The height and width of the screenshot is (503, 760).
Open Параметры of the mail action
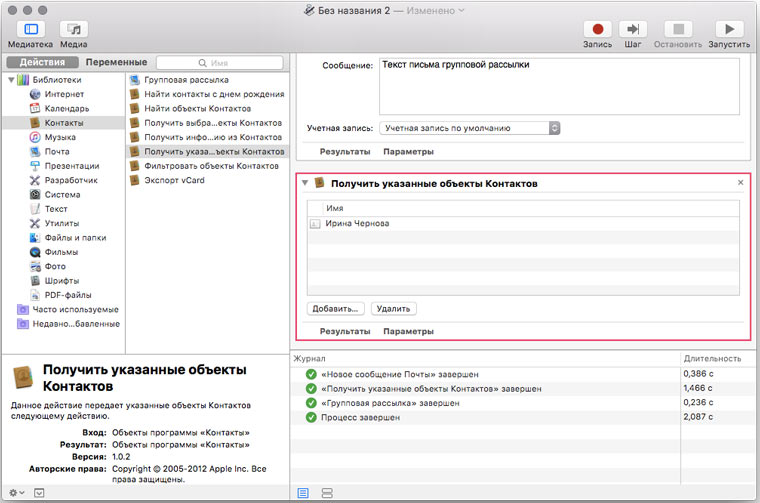408,152
